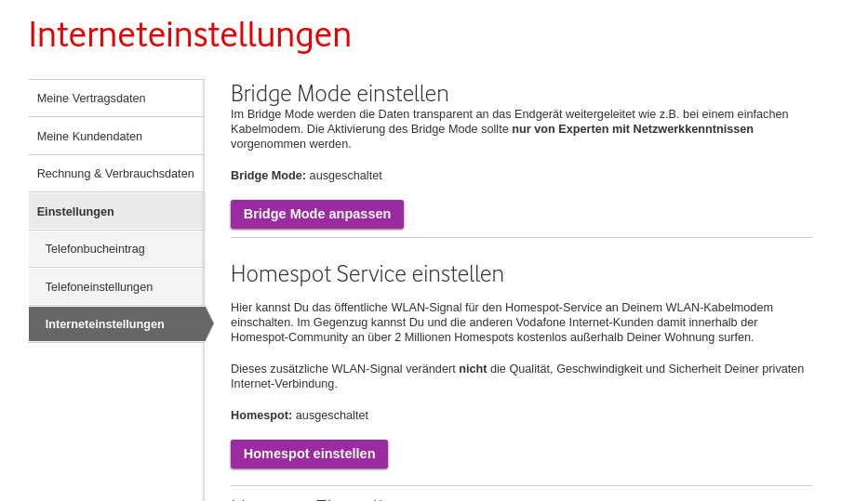Image resolution: width=868 pixels, height=501 pixels.
Task: Click the Homespot Service einstellen heading
Action: point(367,274)
